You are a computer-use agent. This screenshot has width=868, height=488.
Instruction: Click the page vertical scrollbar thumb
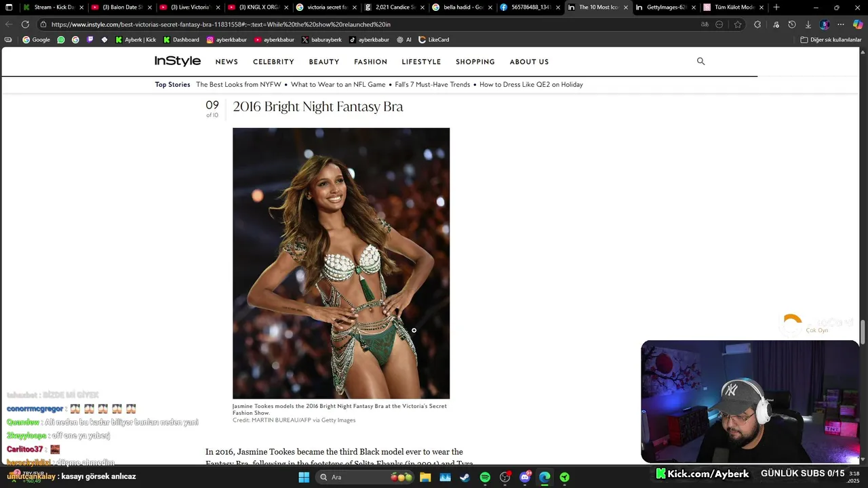[863, 332]
